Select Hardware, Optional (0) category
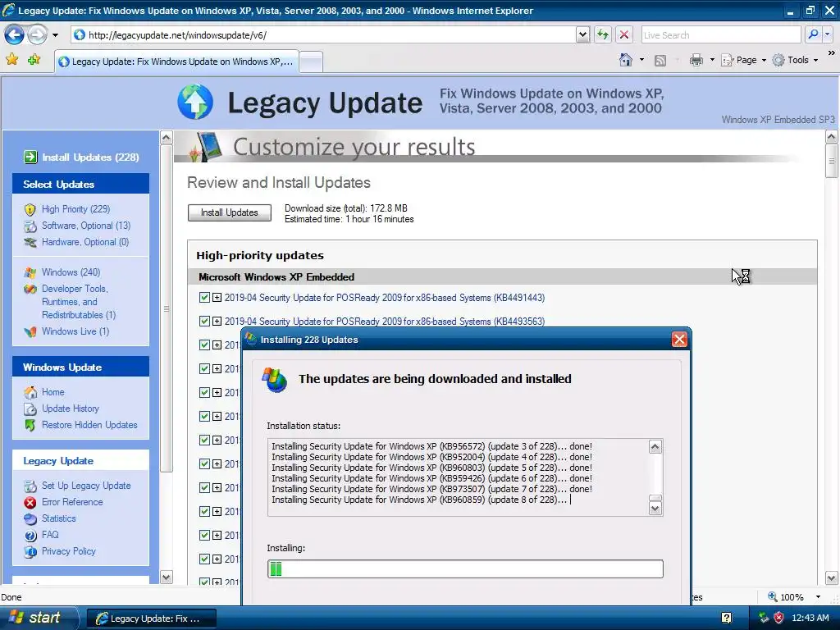This screenshot has width=840, height=630. 85,242
